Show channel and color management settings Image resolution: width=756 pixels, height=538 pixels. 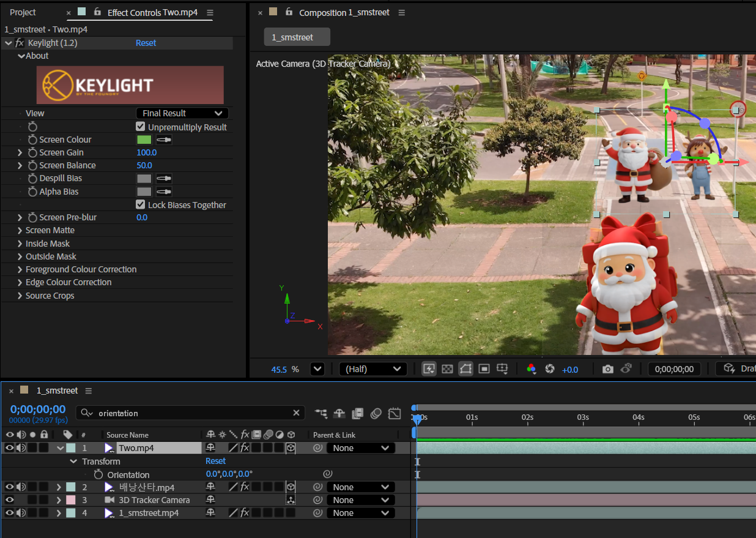pos(531,369)
